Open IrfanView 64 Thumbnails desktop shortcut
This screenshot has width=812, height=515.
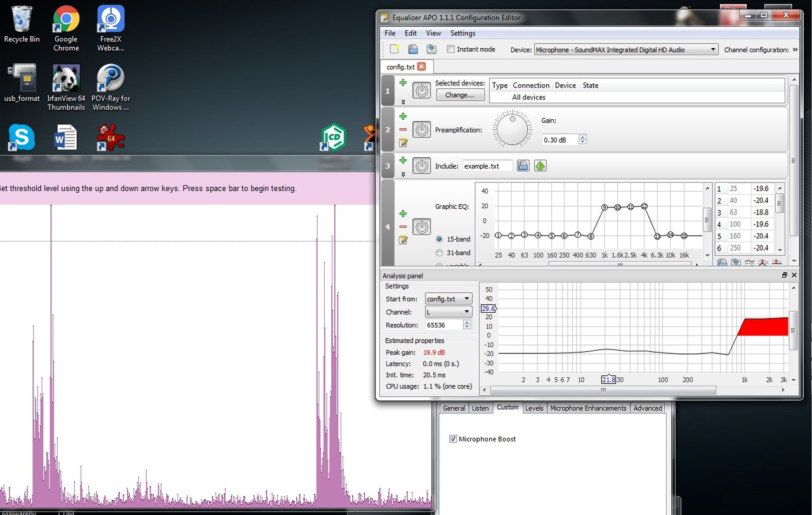(66, 88)
